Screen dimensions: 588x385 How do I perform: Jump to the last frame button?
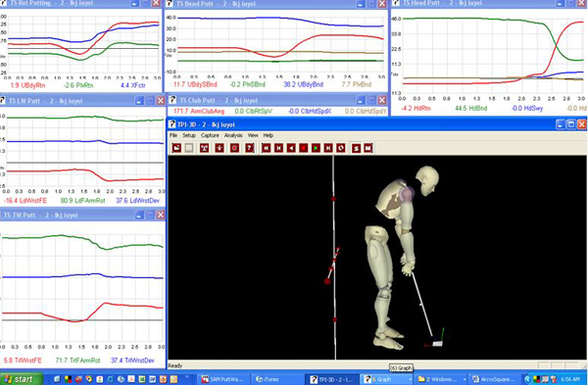click(x=328, y=148)
